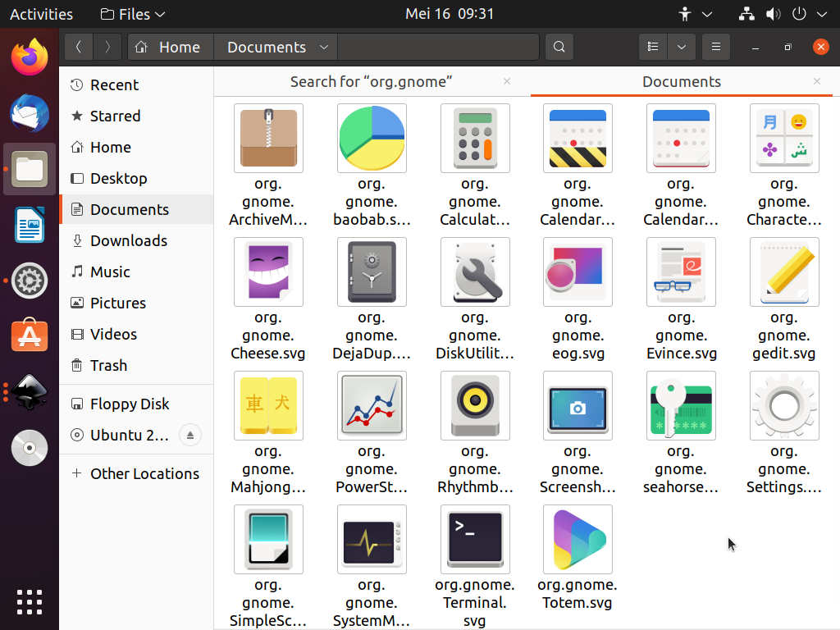
Task: Select the baobab pie chart icon file
Action: (x=372, y=138)
